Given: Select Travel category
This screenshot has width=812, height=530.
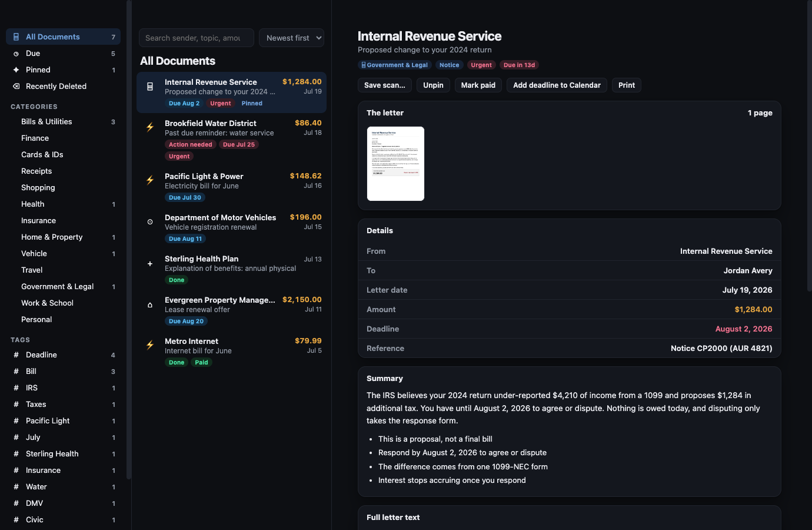Looking at the screenshot, I should [x=63, y=270].
